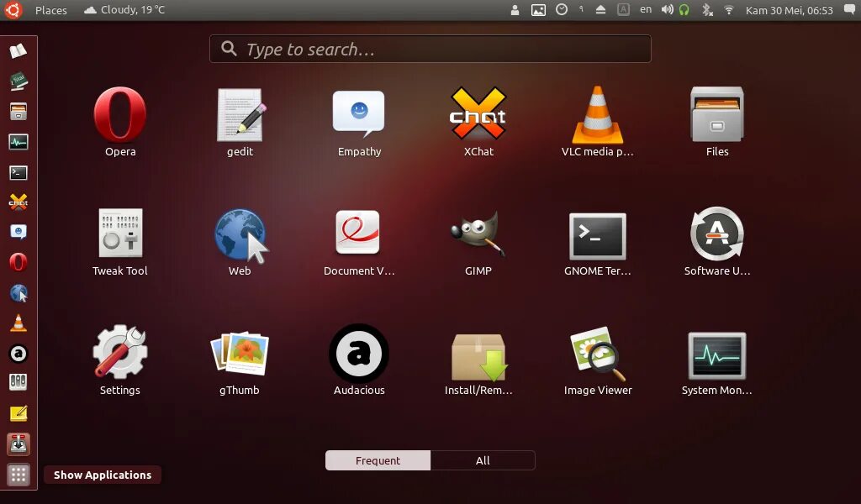861x504 pixels.
Task: Click the eject media indicator
Action: [600, 9]
